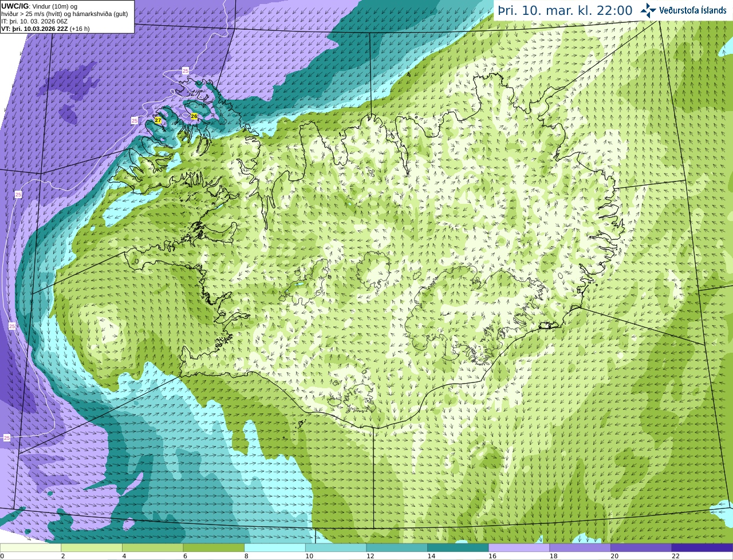Click the scale tick number 18

coord(554,556)
